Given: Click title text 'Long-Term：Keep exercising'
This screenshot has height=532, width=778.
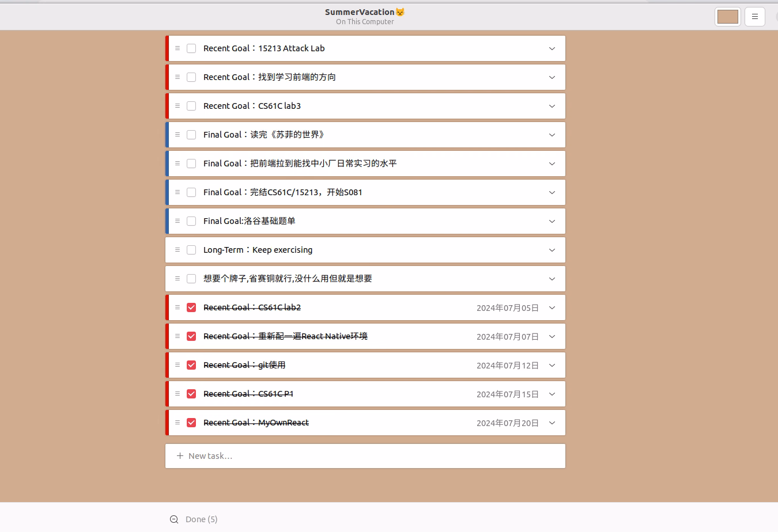Looking at the screenshot, I should pos(258,250).
